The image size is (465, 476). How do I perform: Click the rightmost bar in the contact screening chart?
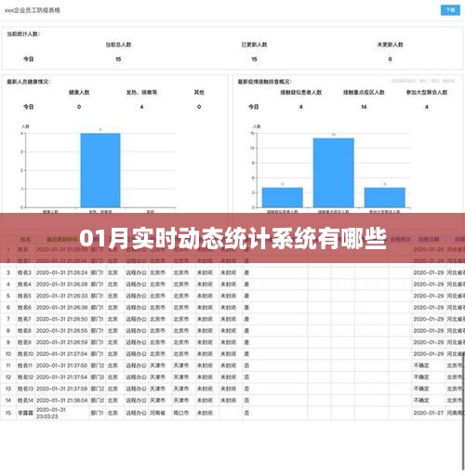coord(384,197)
